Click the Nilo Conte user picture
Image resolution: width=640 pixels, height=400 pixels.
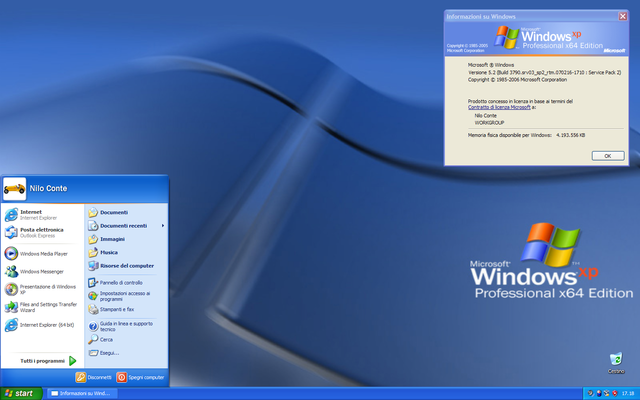point(14,189)
